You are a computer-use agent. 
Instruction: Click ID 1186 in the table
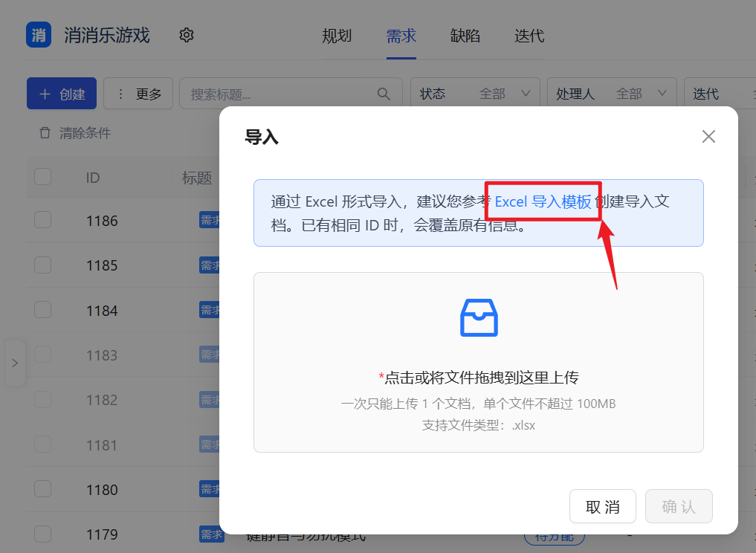tap(102, 221)
